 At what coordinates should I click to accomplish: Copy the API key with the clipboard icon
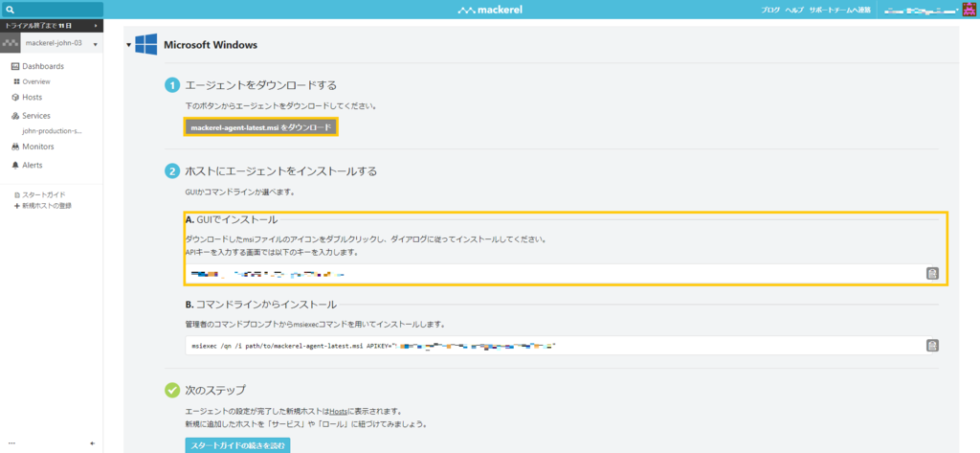[x=932, y=273]
